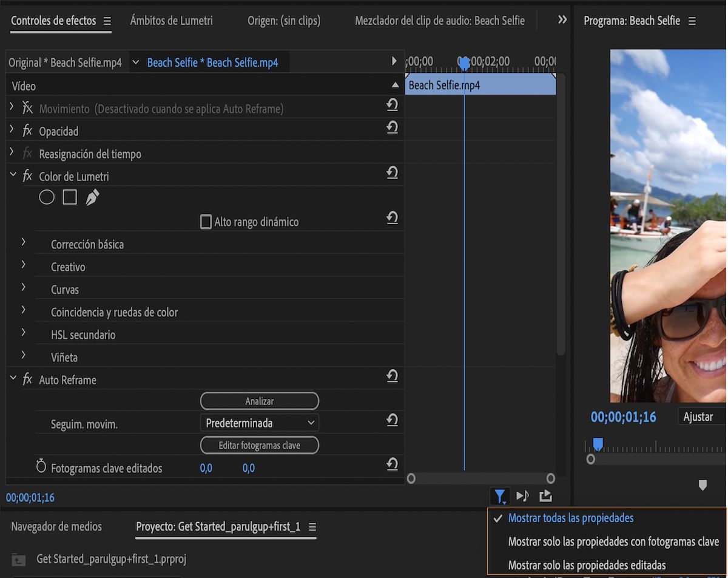Click the filter properties funnel icon
Viewport: 728px width, 578px height.
[500, 497]
